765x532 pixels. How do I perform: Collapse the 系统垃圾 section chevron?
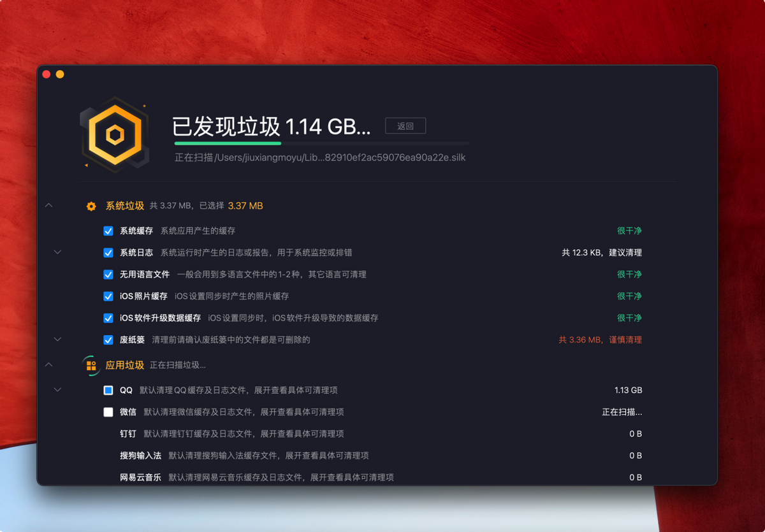tap(49, 206)
